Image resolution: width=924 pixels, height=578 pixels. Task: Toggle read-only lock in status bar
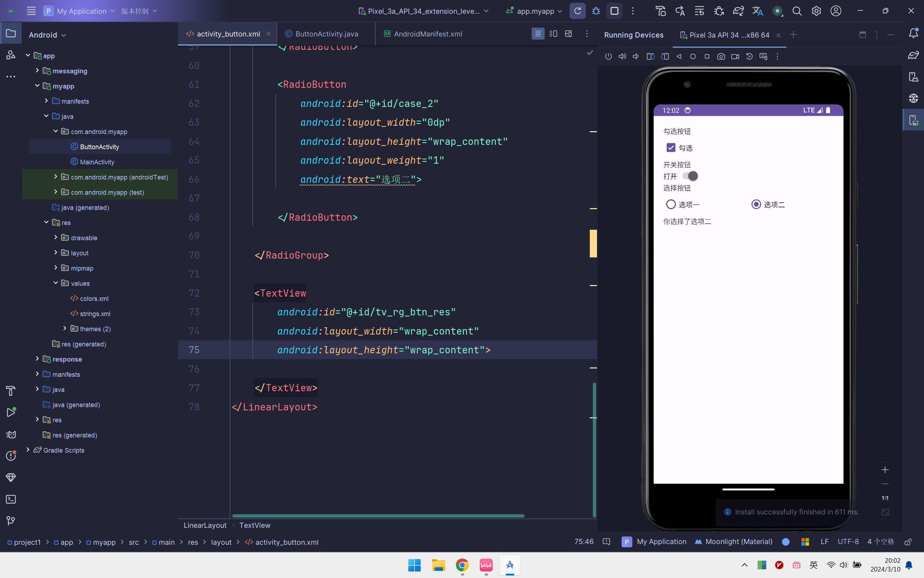[908, 542]
